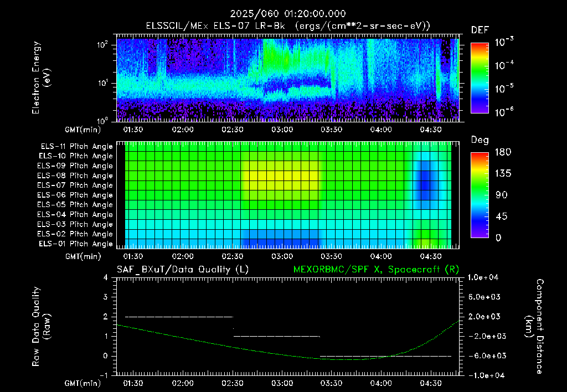Viewport: 567px width, 392px height.
Task: Click the 04:00 tick label under pitch angle panel
Action: tap(381, 256)
